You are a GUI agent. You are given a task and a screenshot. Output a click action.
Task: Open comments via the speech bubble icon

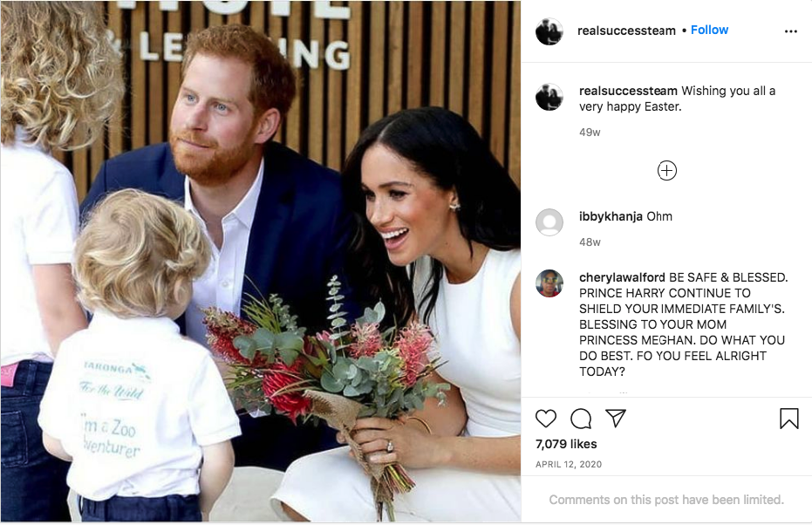click(581, 419)
